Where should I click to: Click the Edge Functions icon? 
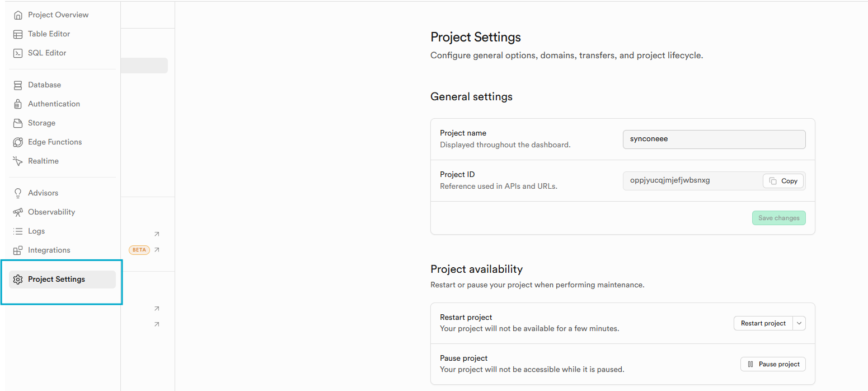pyautogui.click(x=18, y=142)
